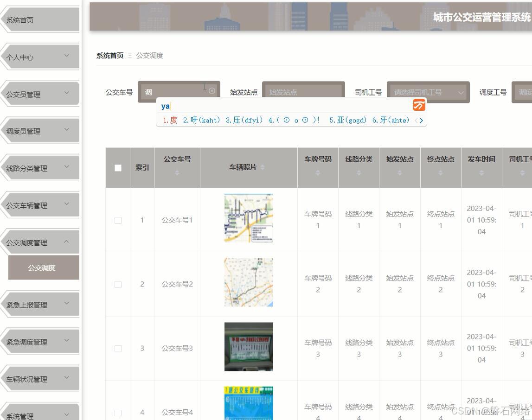The height and width of the screenshot is (420, 532).
Task: Collapse the 公交调度管理 sidebar section
Action: [x=39, y=242]
